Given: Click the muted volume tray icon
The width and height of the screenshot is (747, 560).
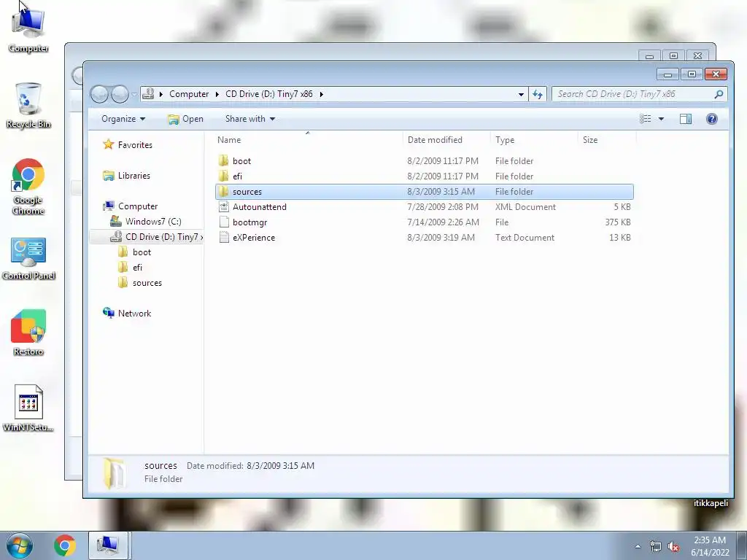Looking at the screenshot, I should click(x=673, y=547).
